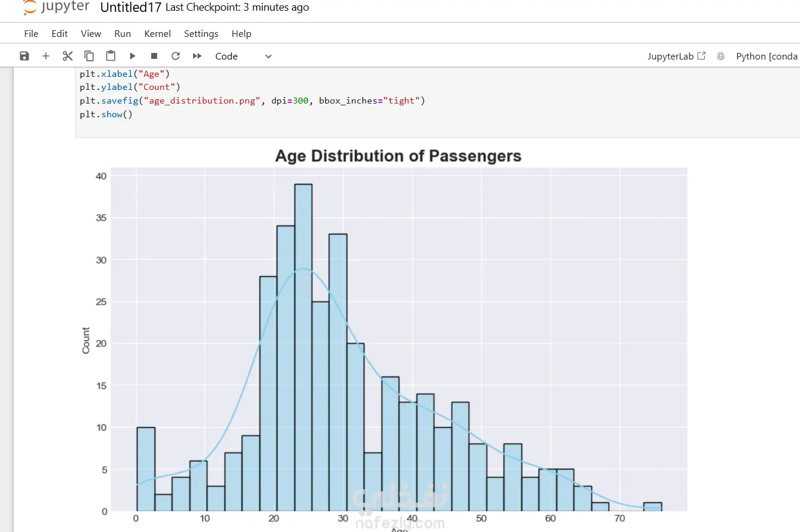Open the File menu

point(31,34)
